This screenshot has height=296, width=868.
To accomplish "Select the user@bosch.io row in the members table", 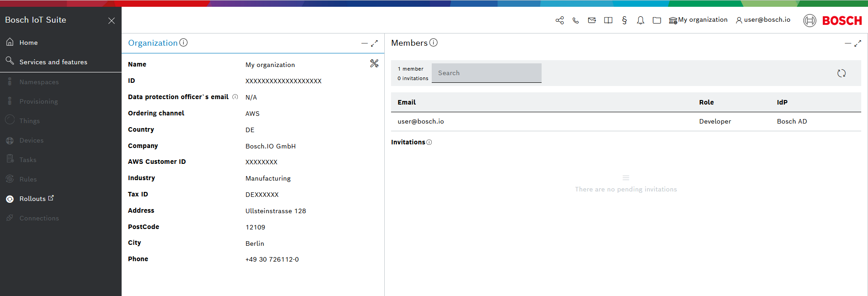I will [x=626, y=121].
